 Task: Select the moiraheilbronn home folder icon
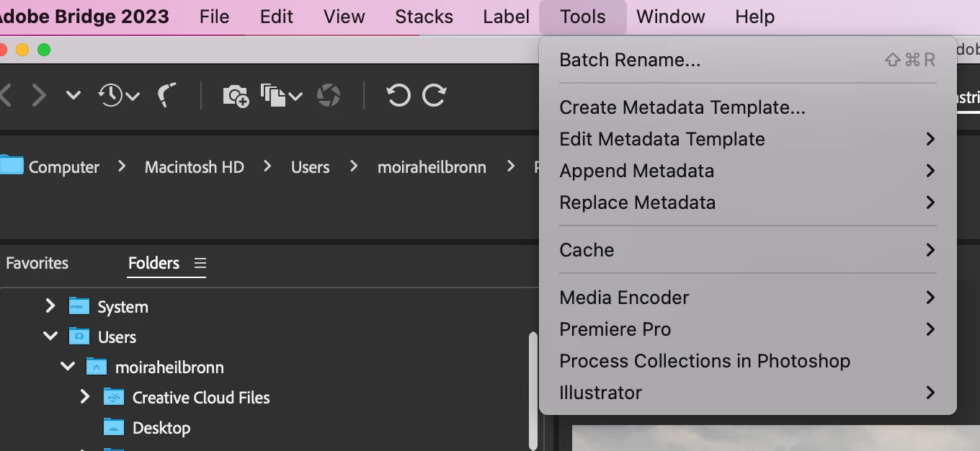(x=97, y=367)
